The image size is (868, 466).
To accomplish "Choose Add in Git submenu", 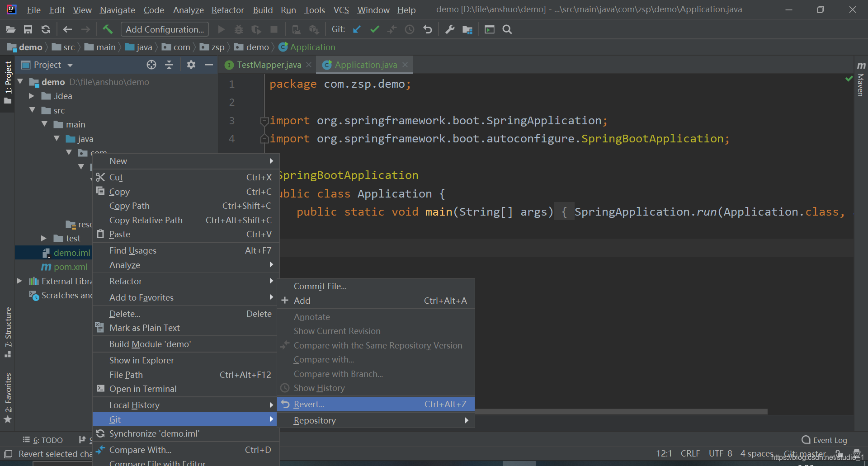I will click(376, 301).
